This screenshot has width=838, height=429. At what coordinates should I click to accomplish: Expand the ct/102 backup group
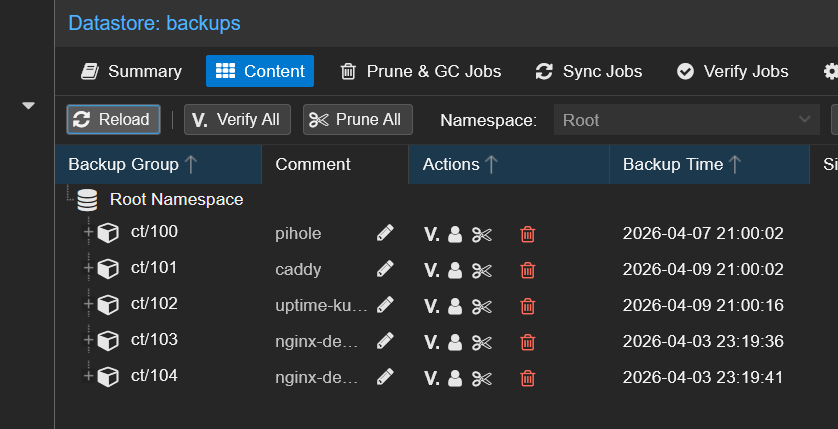[89, 305]
